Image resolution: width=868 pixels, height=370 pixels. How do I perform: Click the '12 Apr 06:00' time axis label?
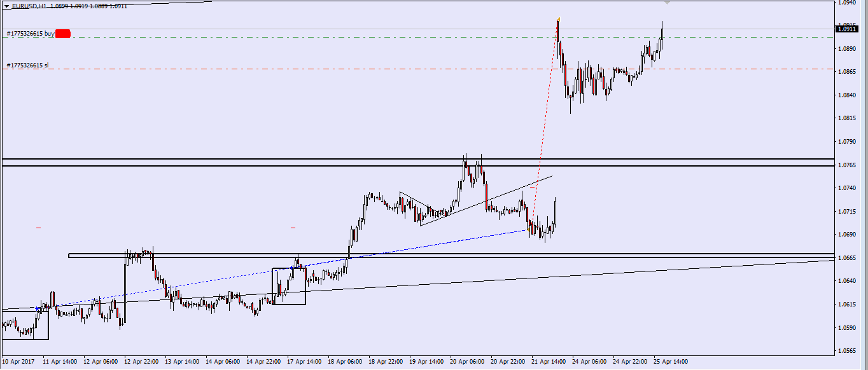click(x=101, y=361)
